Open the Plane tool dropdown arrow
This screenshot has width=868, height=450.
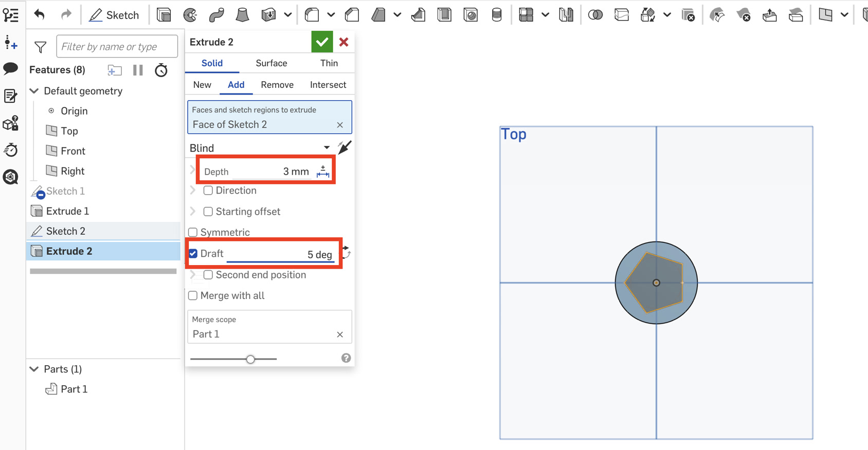coord(844,15)
